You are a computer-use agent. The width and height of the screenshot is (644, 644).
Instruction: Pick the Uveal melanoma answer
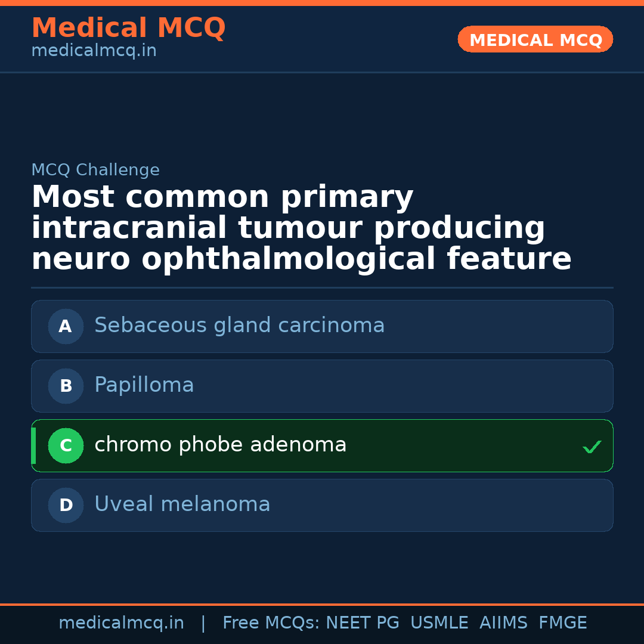pos(182,504)
